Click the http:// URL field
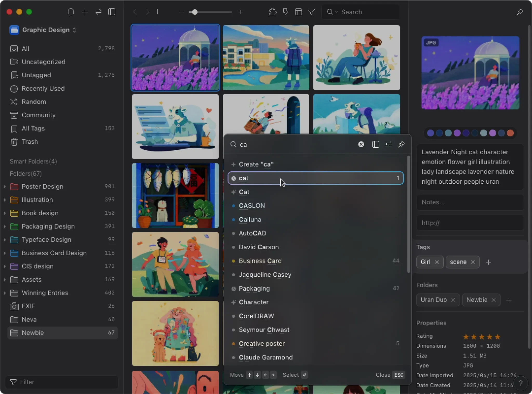Image resolution: width=532 pixels, height=394 pixels. point(470,223)
